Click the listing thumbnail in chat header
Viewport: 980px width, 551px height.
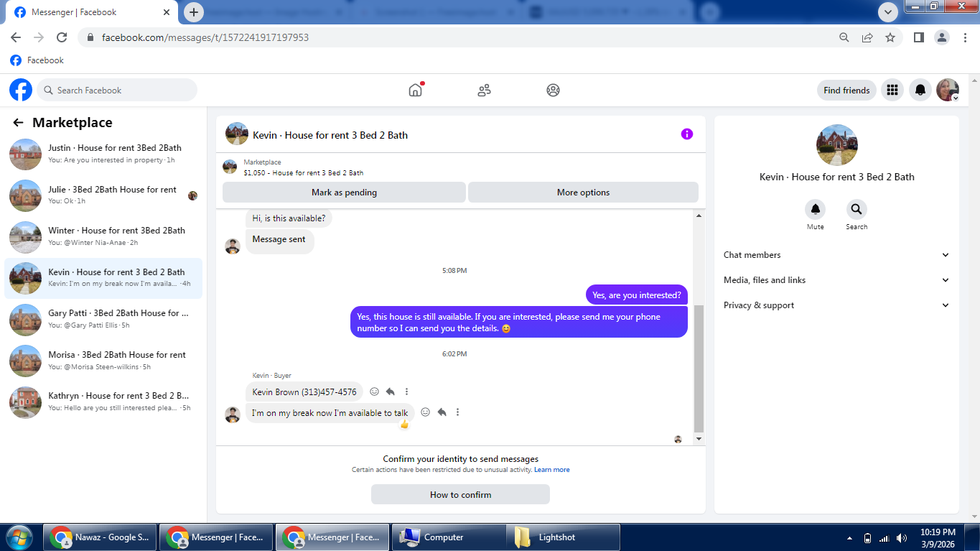tap(237, 134)
